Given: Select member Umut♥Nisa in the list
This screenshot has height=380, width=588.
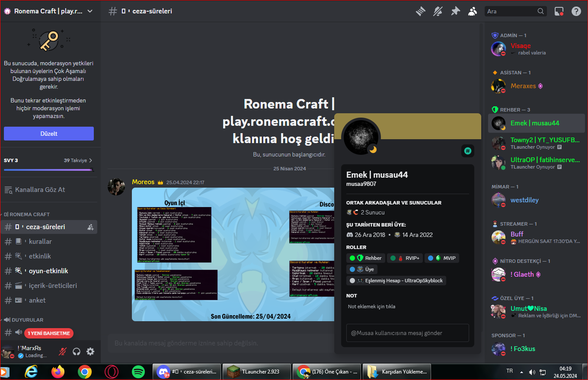Looking at the screenshot, I should click(x=536, y=311).
